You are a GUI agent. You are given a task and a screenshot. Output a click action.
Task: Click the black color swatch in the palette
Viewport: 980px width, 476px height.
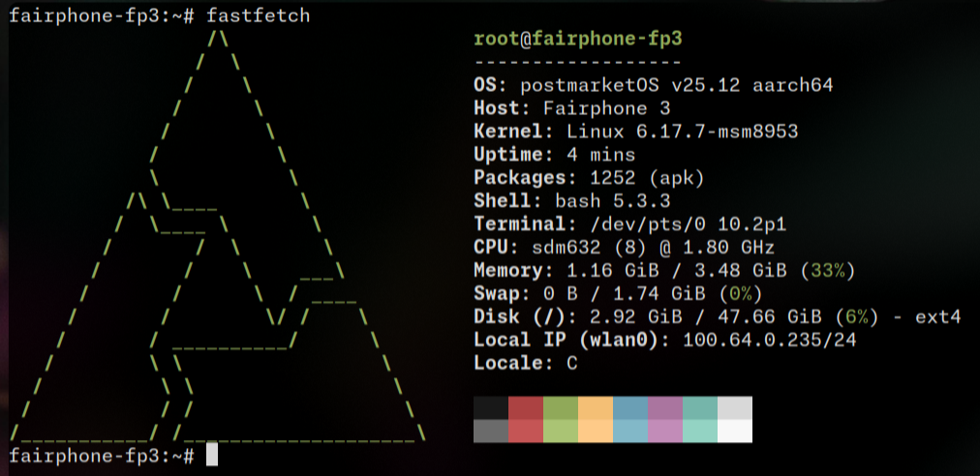point(491,407)
